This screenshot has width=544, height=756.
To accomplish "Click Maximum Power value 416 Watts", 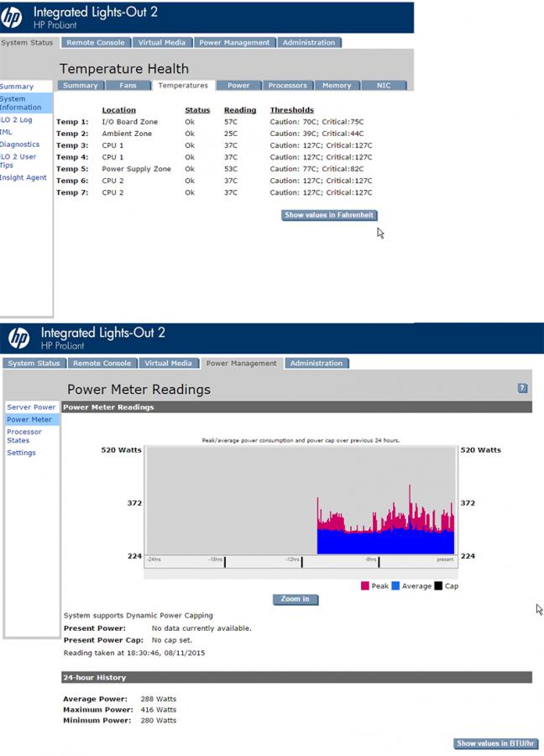I will point(159,710).
